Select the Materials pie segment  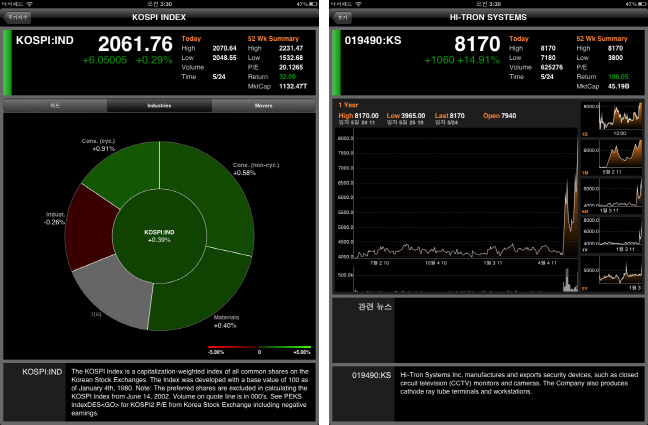click(198, 289)
